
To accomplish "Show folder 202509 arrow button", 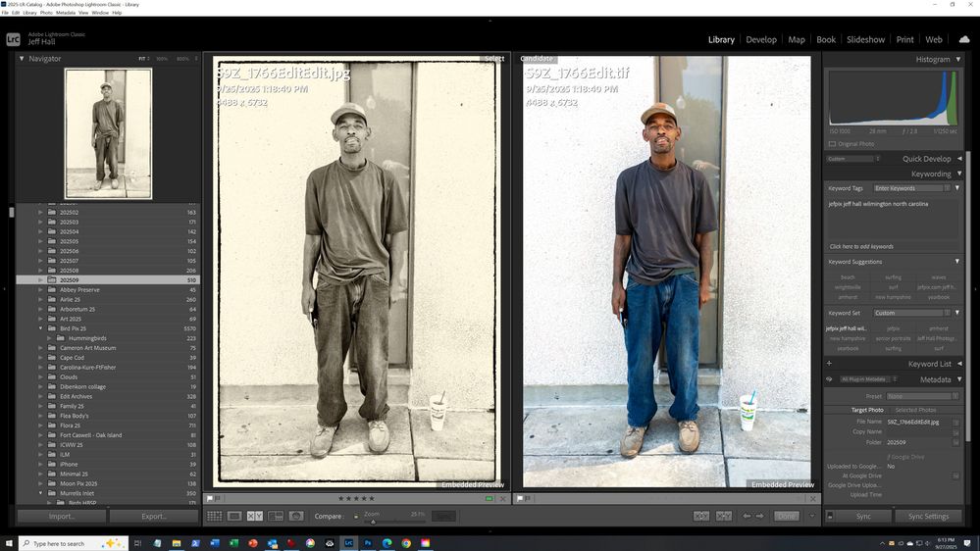I will [955, 442].
